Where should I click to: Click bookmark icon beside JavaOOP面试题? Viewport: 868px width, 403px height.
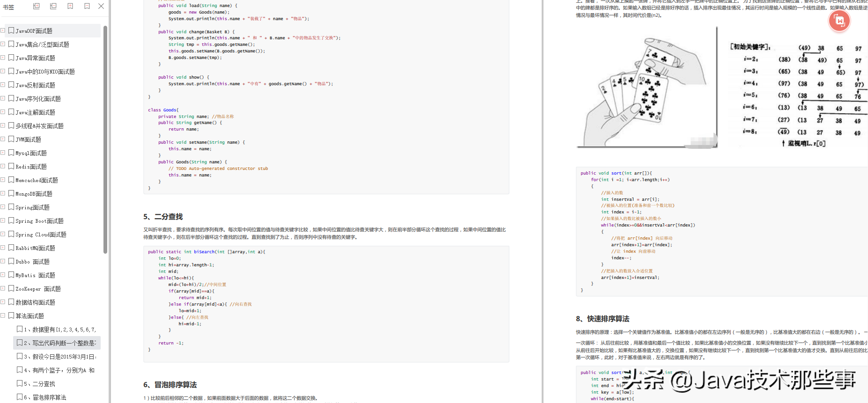coord(11,30)
